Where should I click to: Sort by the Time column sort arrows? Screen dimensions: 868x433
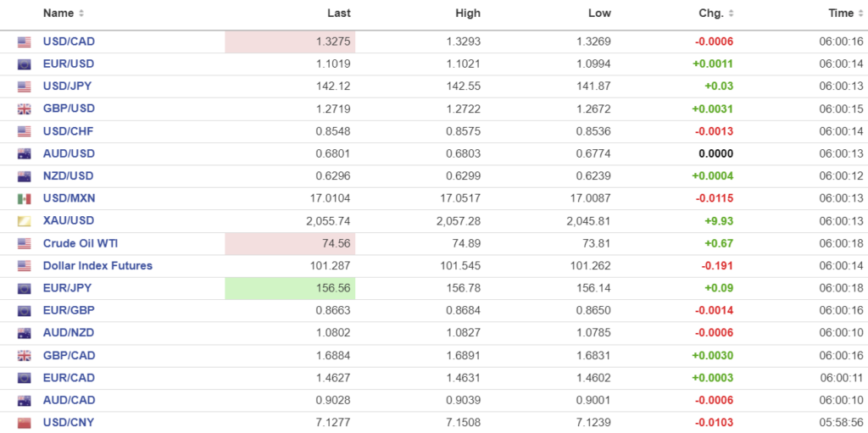click(861, 14)
